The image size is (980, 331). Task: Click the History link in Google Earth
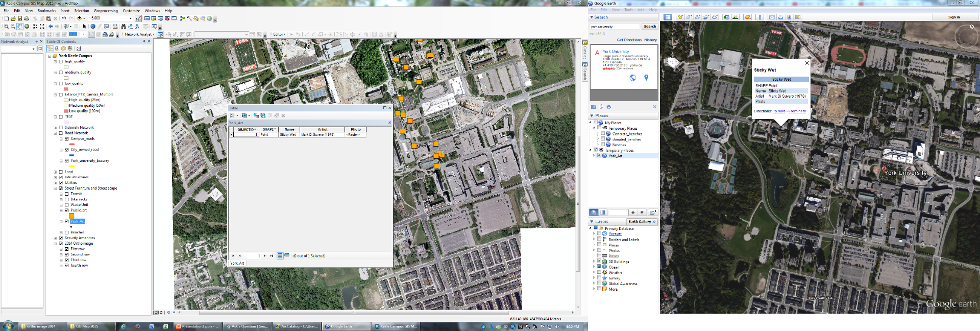(650, 39)
